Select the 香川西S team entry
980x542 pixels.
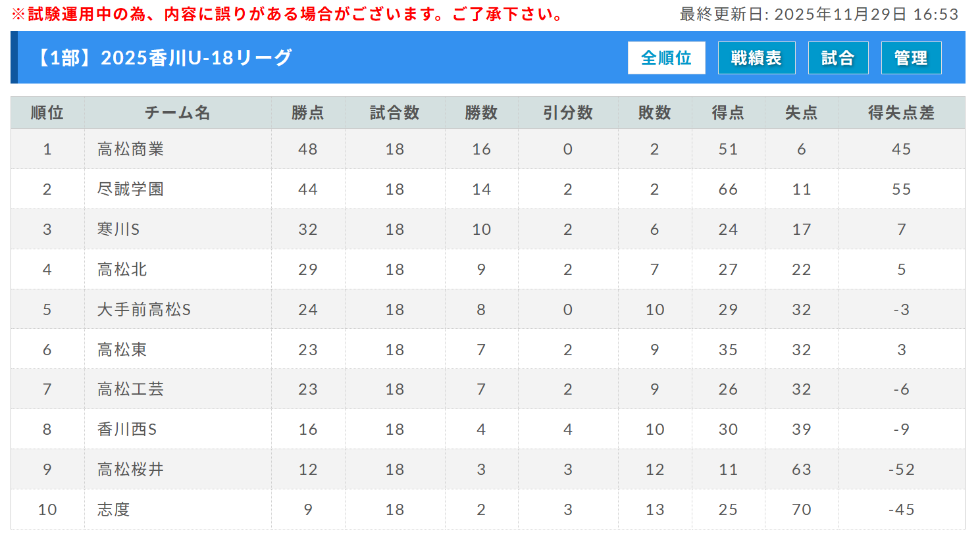coord(127,430)
